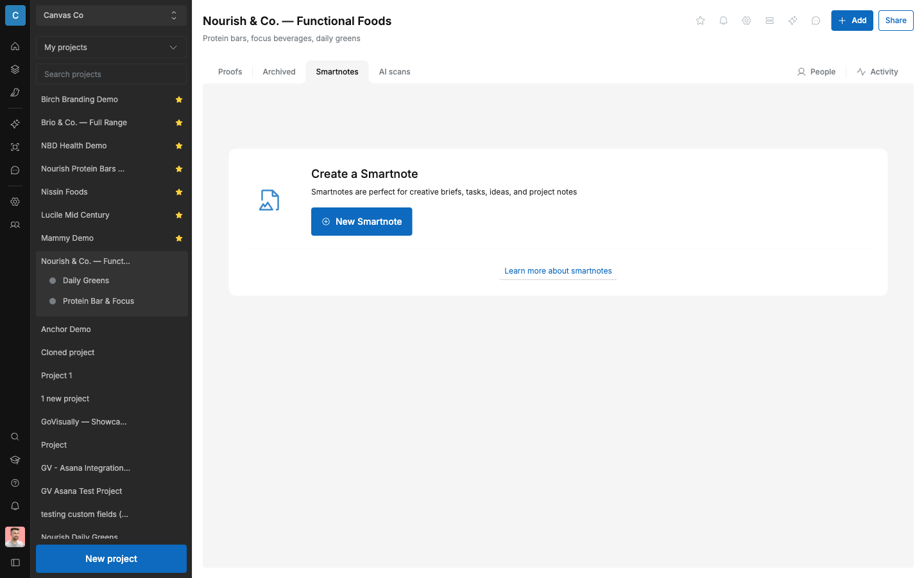Click the Share button
The width and height of the screenshot is (924, 578).
[x=896, y=21]
